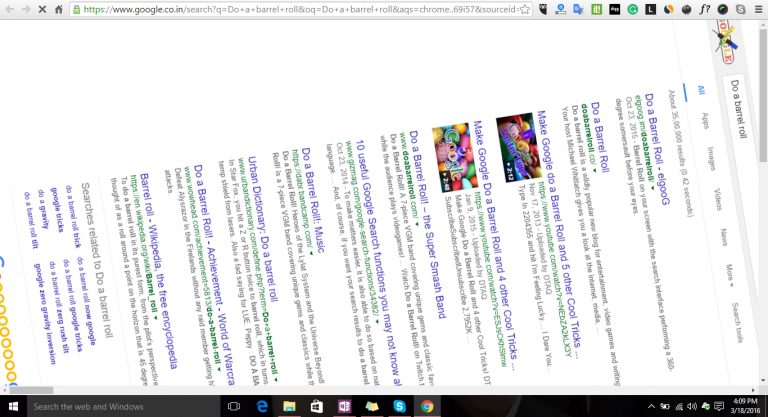Open the Windows Start menu
768x417 pixels.
point(13,406)
